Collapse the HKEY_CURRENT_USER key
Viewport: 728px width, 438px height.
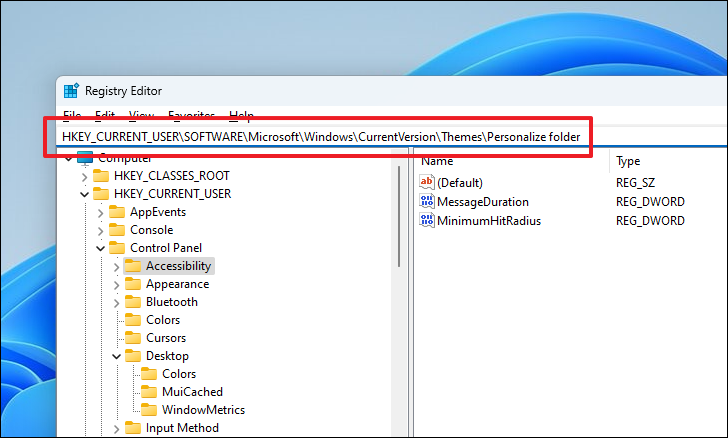coord(84,194)
